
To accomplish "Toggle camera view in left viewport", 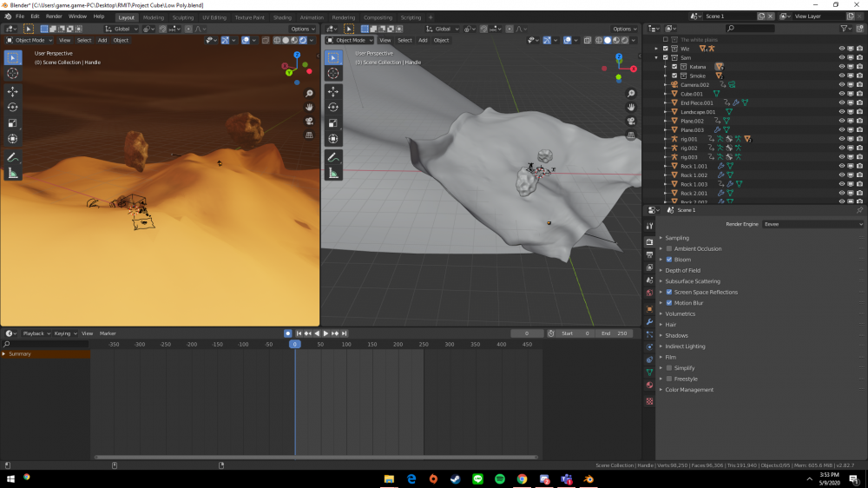I will [x=309, y=121].
